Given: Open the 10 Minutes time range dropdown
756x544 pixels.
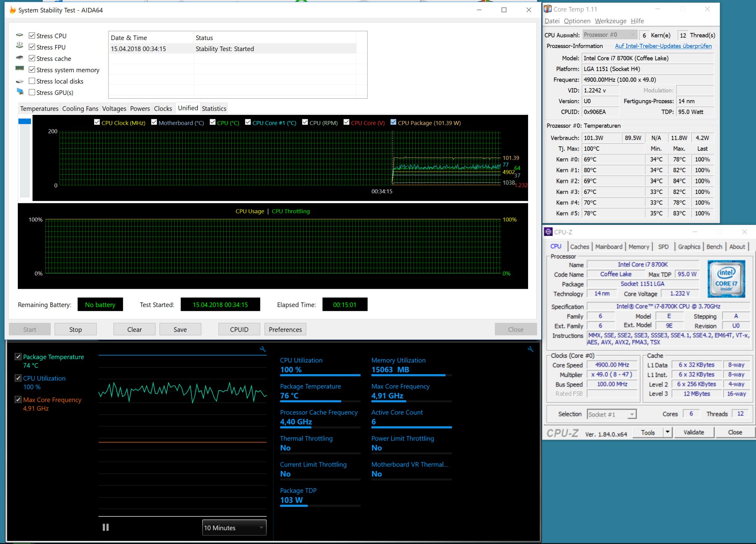Looking at the screenshot, I should [234, 527].
